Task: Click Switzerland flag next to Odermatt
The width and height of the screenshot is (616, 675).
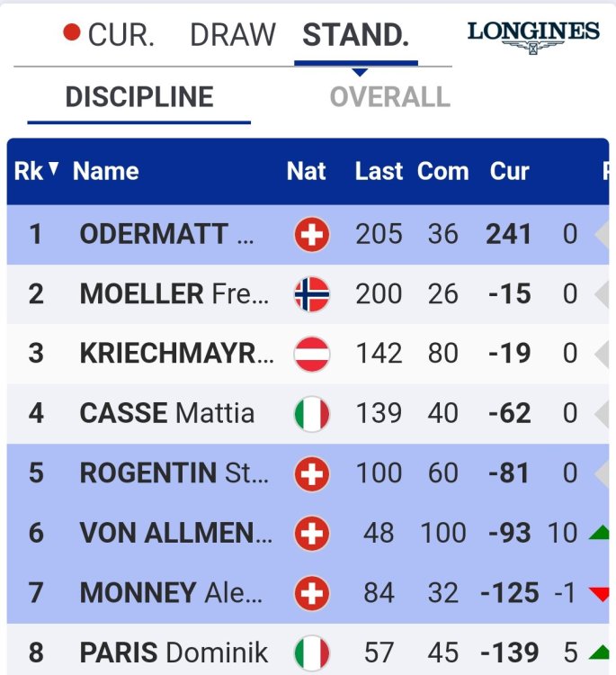Action: [x=312, y=236]
